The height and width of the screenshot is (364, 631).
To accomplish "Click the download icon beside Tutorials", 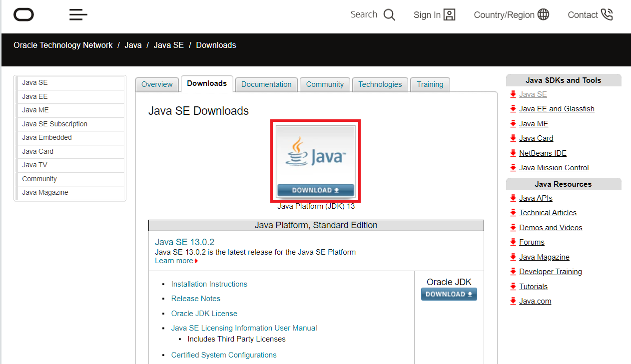I will pyautogui.click(x=513, y=286).
